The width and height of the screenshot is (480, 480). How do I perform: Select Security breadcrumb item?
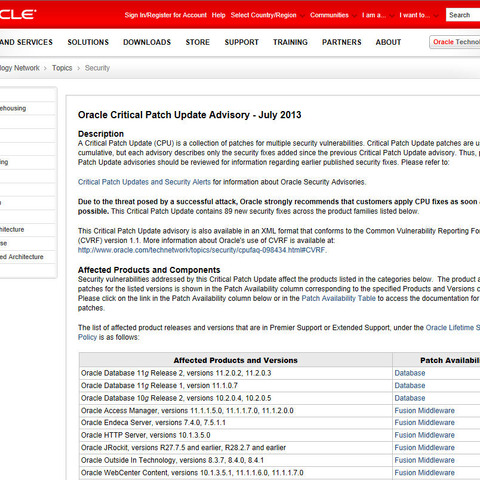pyautogui.click(x=97, y=68)
